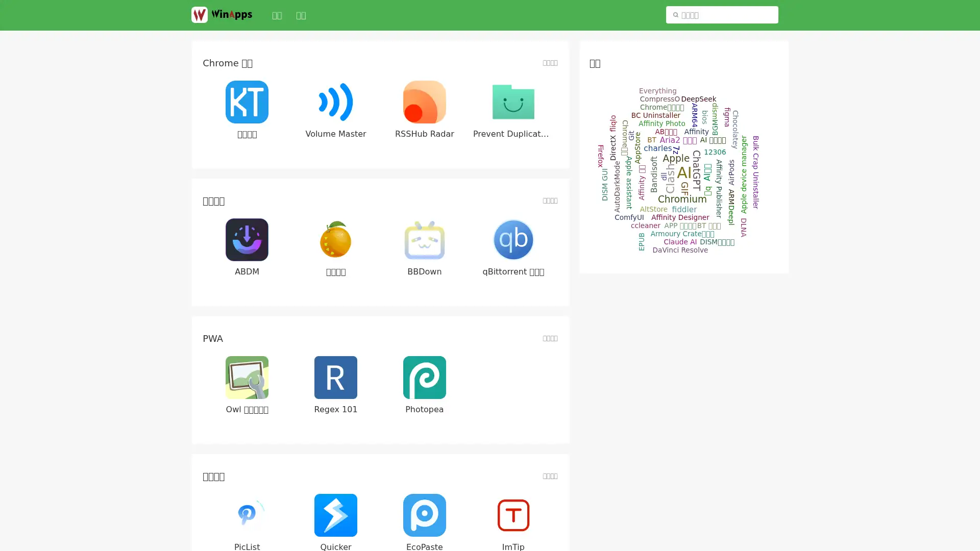Open the Volume Master extension icon
The image size is (980, 551).
[x=335, y=102]
